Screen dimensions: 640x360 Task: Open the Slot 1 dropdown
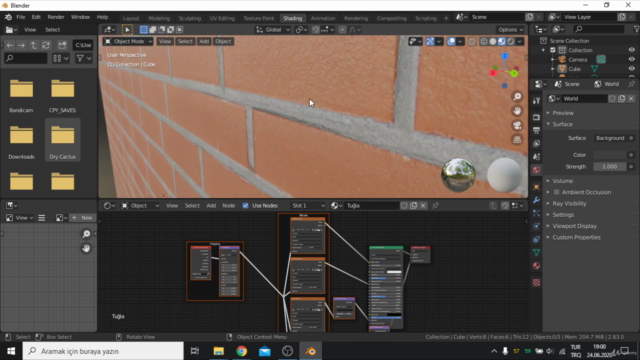point(308,205)
